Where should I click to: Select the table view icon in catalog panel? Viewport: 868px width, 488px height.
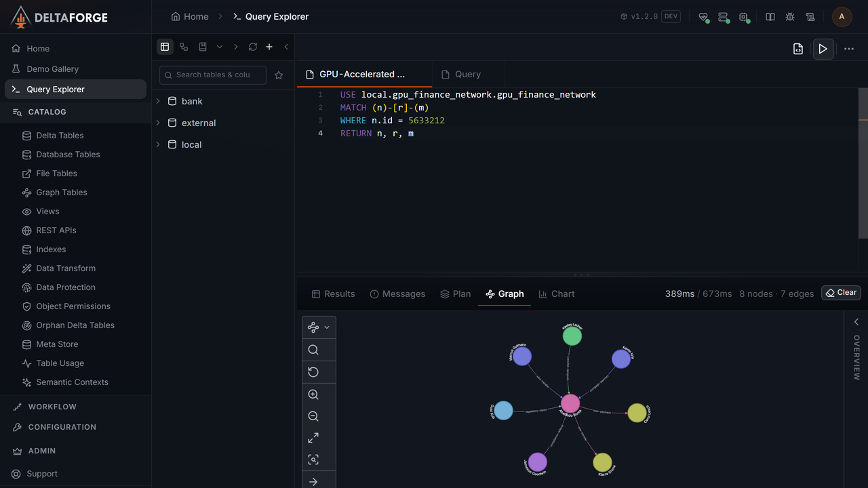click(165, 47)
